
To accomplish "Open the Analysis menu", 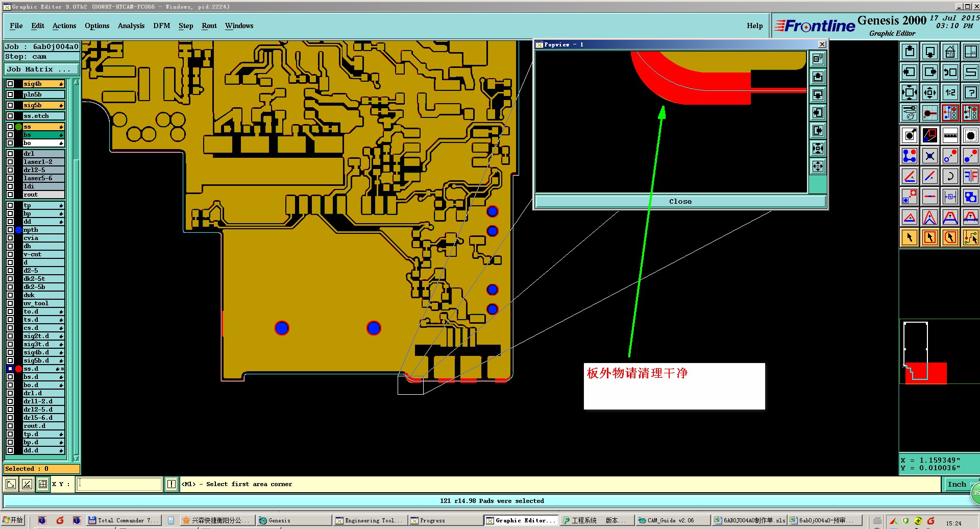I will coord(131,26).
